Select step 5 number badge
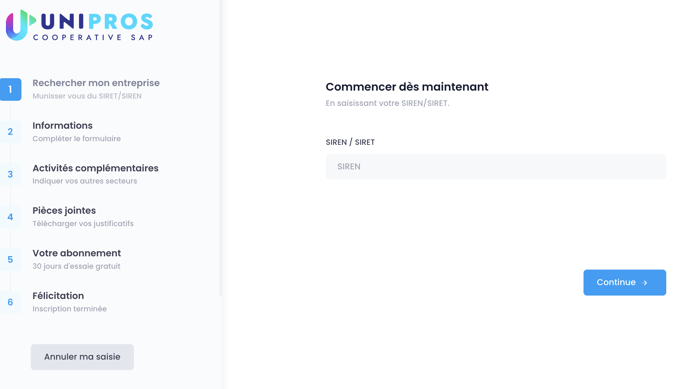 point(11,260)
